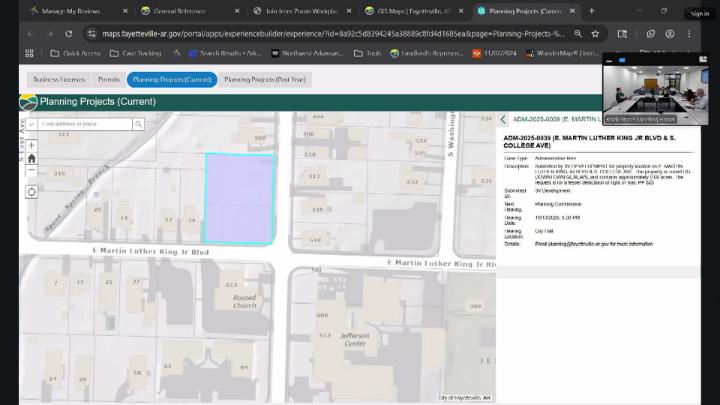Viewport: 720px width, 405px height.
Task: Expand the search source dropdown
Action: click(34, 124)
